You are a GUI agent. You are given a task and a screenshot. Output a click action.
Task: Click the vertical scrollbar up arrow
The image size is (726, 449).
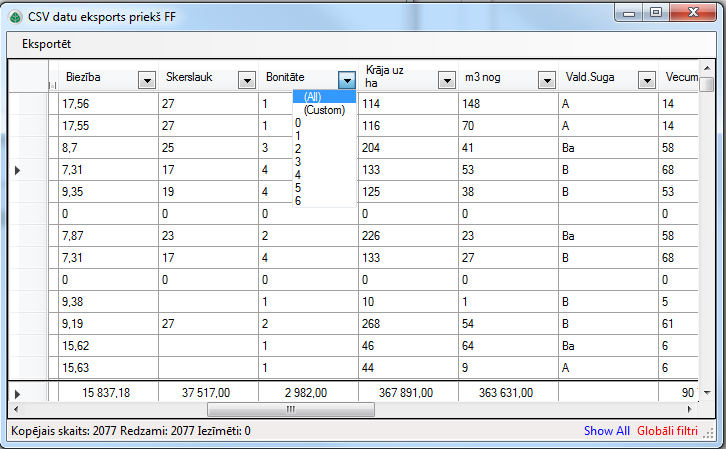(x=707, y=68)
